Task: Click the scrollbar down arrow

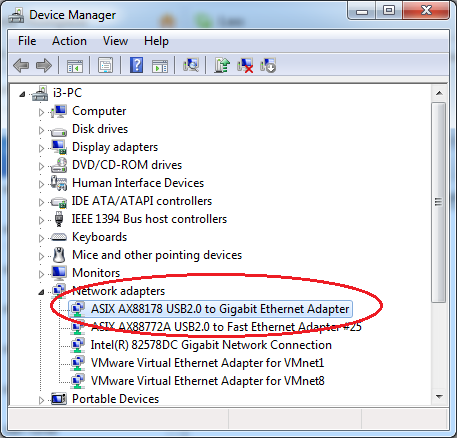Action: coord(439,397)
